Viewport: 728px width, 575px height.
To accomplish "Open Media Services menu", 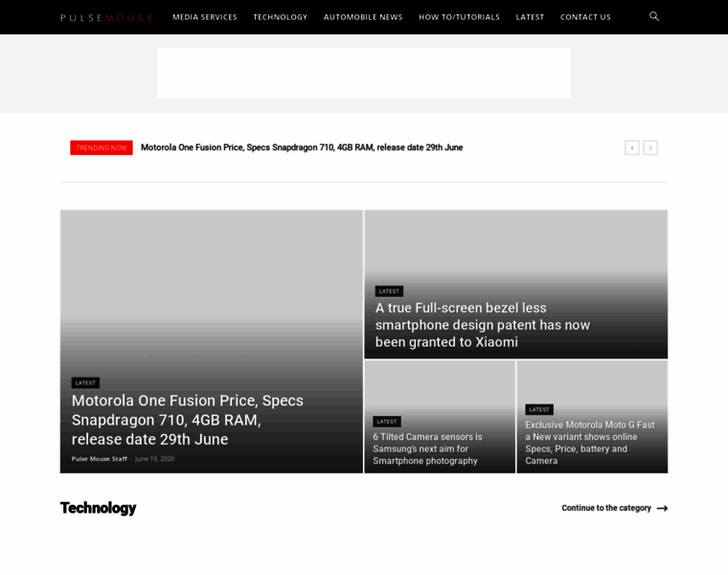I will [205, 17].
